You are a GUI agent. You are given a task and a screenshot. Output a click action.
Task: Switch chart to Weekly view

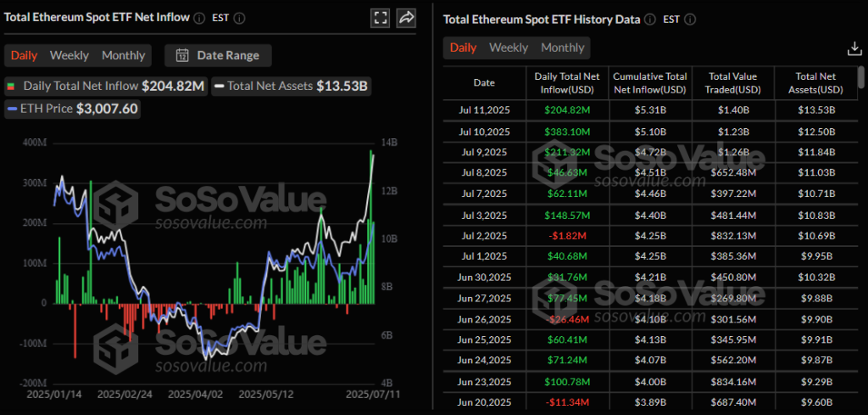pos(70,56)
